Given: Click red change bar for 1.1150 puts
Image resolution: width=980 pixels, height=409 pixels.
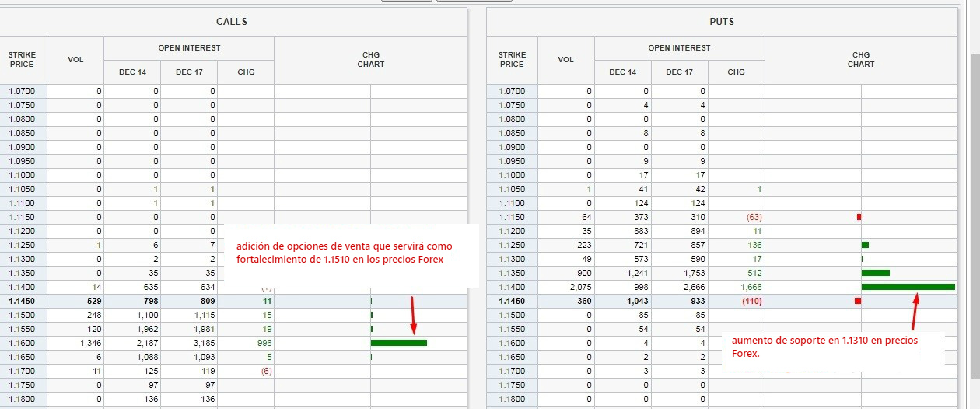Looking at the screenshot, I should coord(859,217).
